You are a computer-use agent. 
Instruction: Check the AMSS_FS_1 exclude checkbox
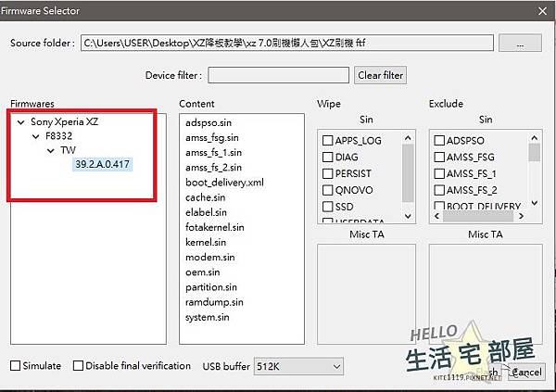[x=439, y=173]
